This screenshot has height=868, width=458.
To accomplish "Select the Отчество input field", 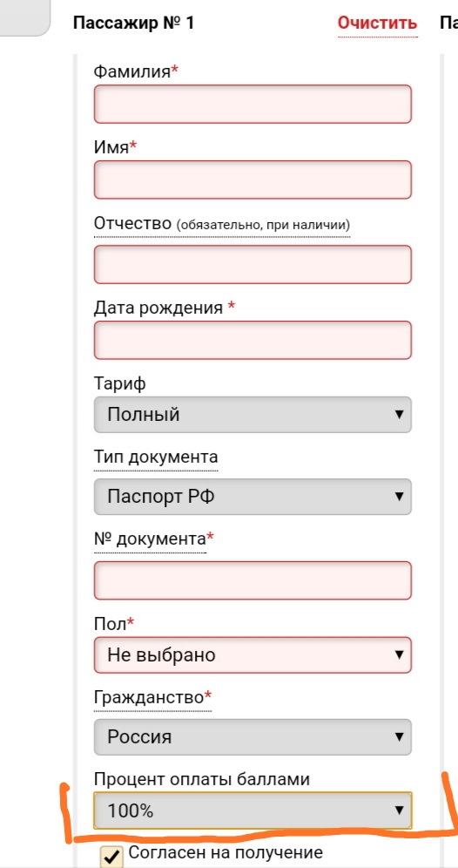I will [x=253, y=265].
